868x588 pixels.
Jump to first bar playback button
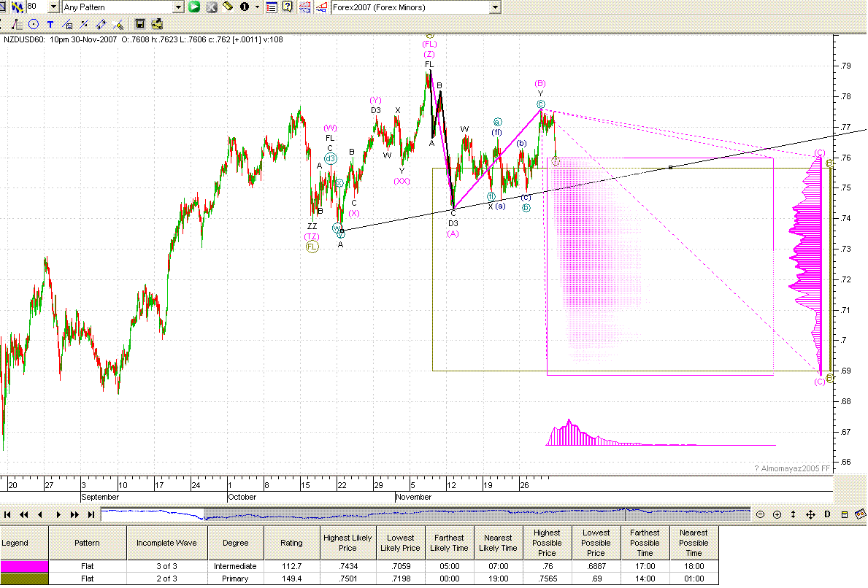[x=7, y=514]
